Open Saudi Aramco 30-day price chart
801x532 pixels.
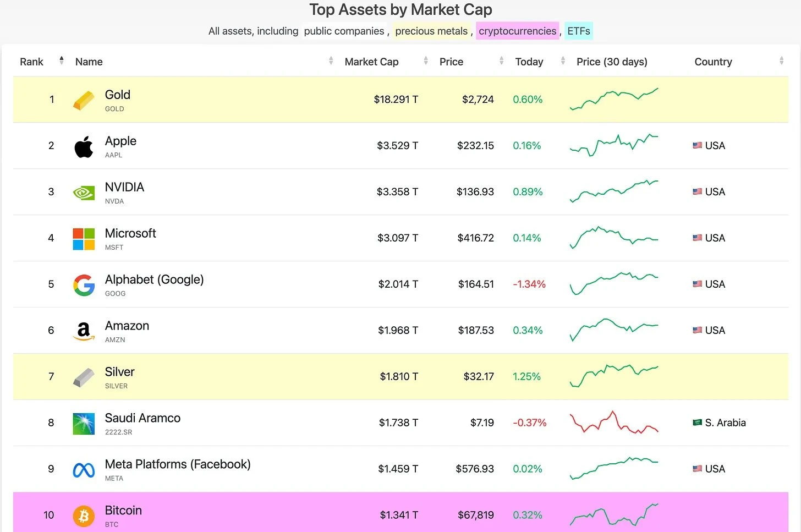tap(614, 423)
